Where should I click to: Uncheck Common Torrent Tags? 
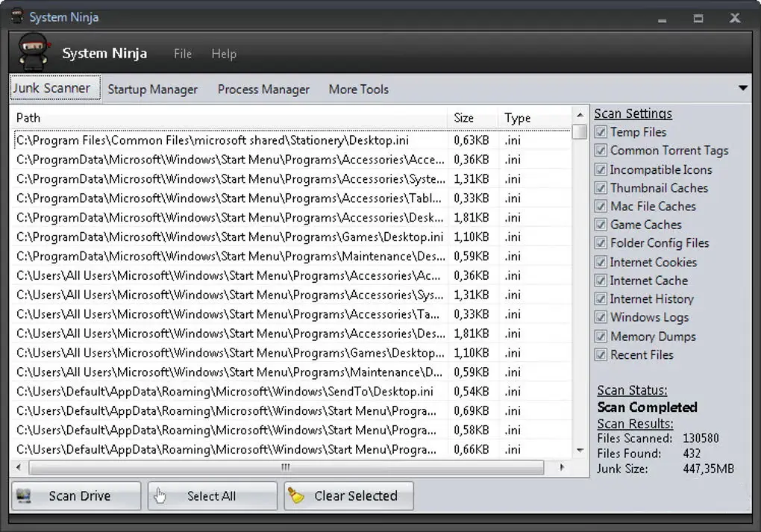601,151
